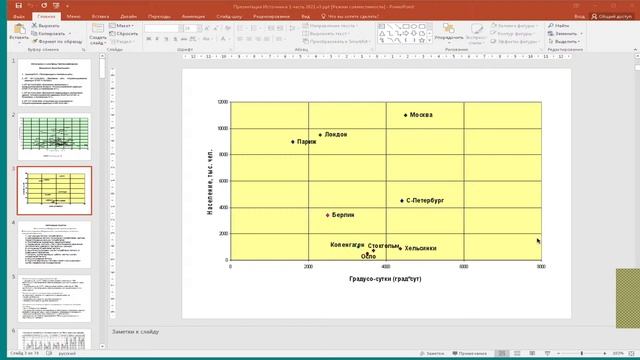Viewport: 640px width, 360px height.
Task: Select the rectangle shape in shapes gallery
Action: [x=406, y=26]
